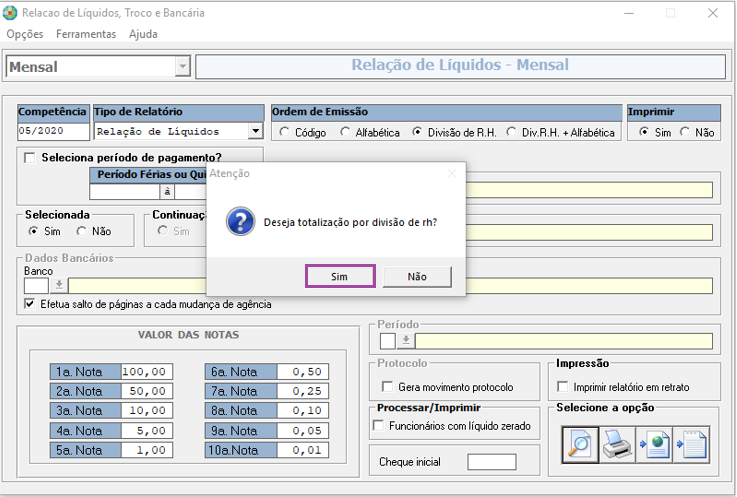Expand the Mensal combo box arrow
Screen dimensions: 737x497
click(x=183, y=66)
